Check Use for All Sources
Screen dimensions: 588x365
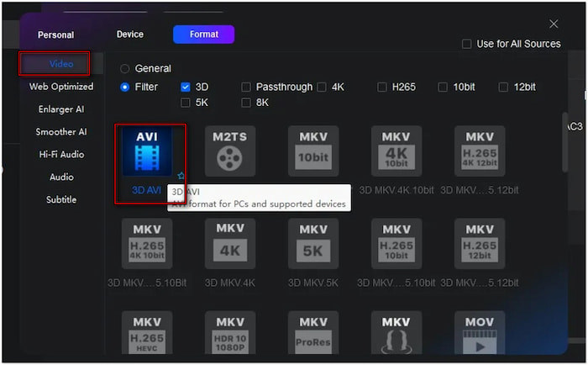467,44
